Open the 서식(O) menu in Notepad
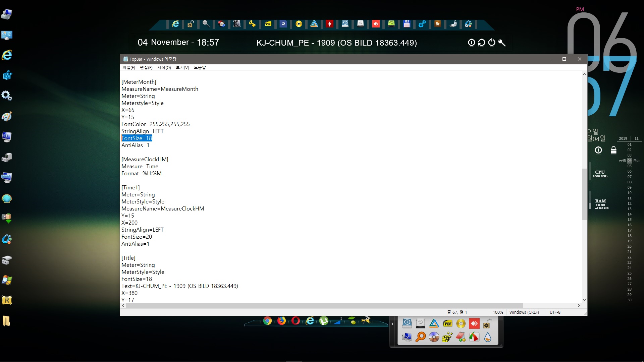This screenshot has height=362, width=644. (x=164, y=68)
